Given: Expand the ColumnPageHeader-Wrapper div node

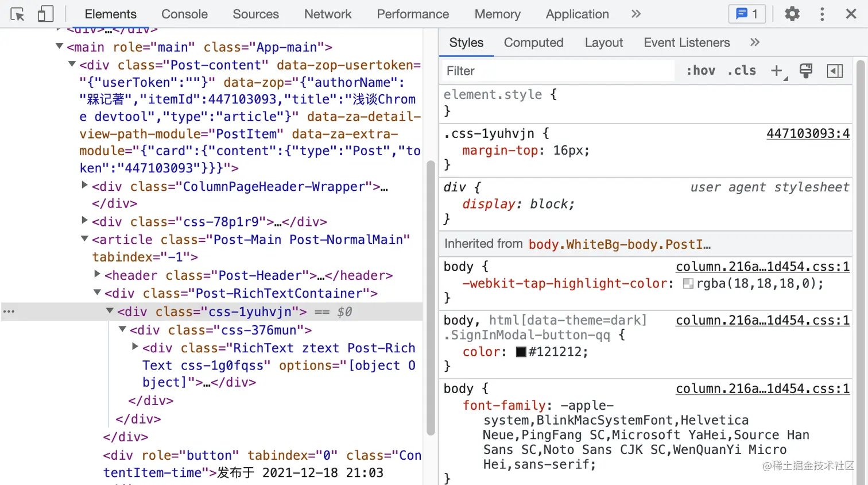Looking at the screenshot, I should click(85, 186).
